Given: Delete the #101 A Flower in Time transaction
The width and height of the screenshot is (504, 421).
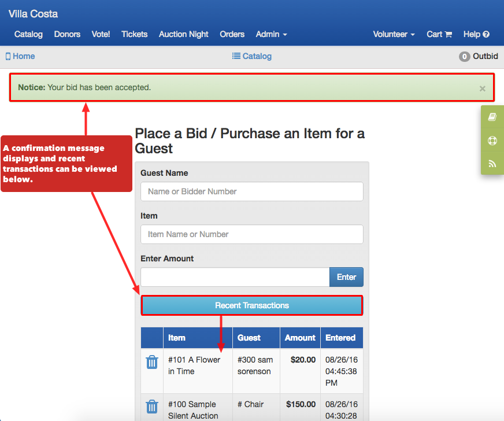Looking at the screenshot, I should (x=151, y=362).
